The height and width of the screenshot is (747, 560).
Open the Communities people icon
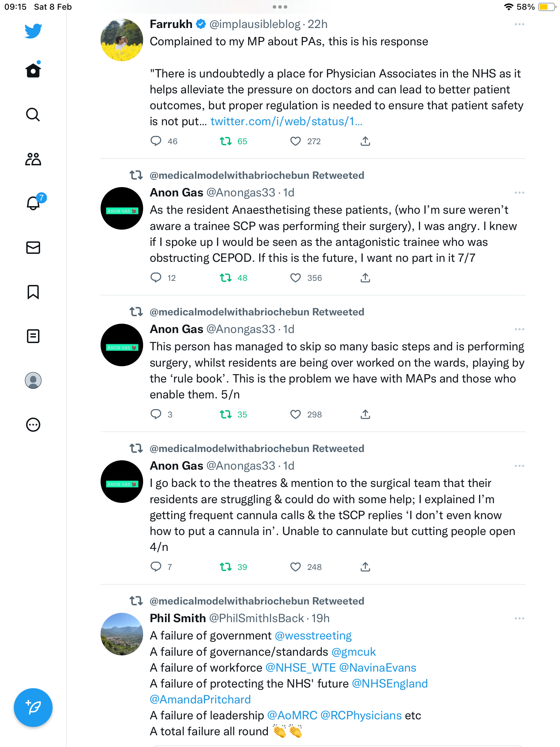point(33,159)
